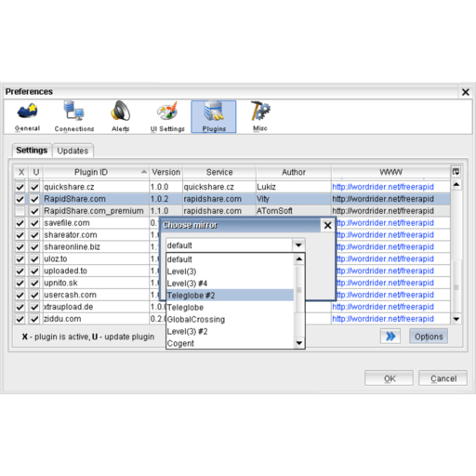This screenshot has height=476, width=476.
Task: Toggle update checkbox for ziddu.com
Action: (34, 319)
